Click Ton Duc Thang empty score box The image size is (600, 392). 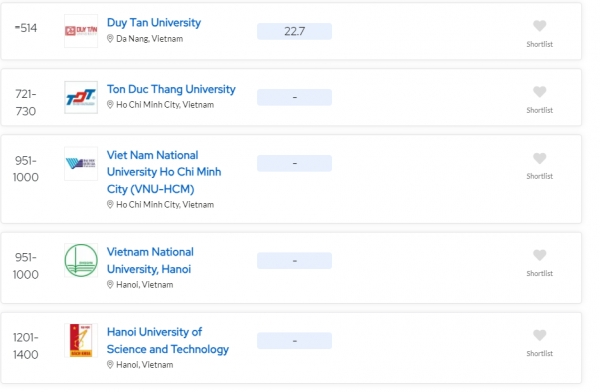point(294,97)
